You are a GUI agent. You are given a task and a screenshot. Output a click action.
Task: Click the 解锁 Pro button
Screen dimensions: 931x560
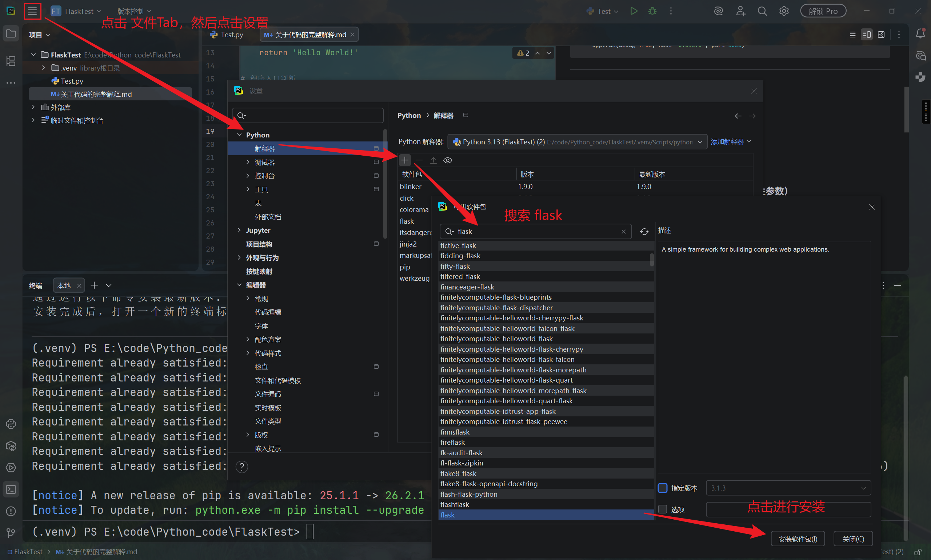click(x=823, y=11)
